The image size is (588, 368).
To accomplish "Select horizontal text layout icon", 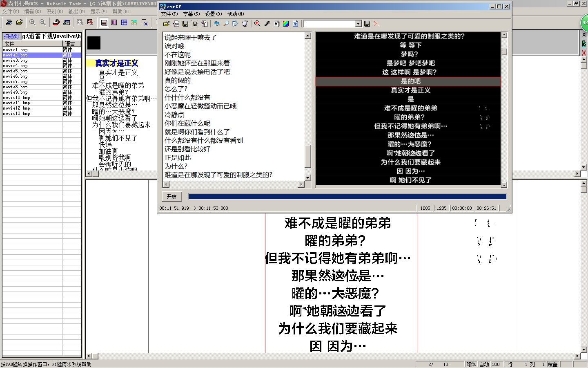I will (x=104, y=22).
